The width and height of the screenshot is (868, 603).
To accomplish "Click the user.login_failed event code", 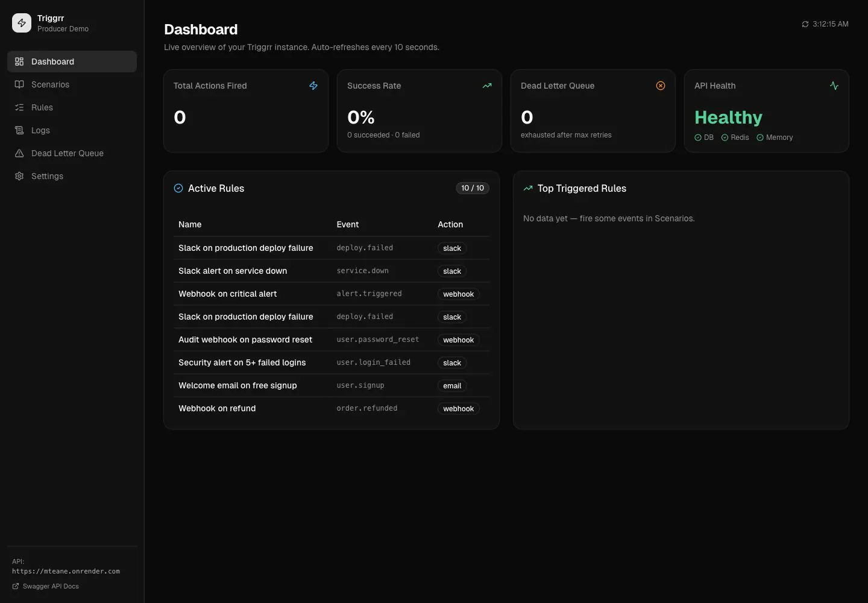I will [x=374, y=362].
